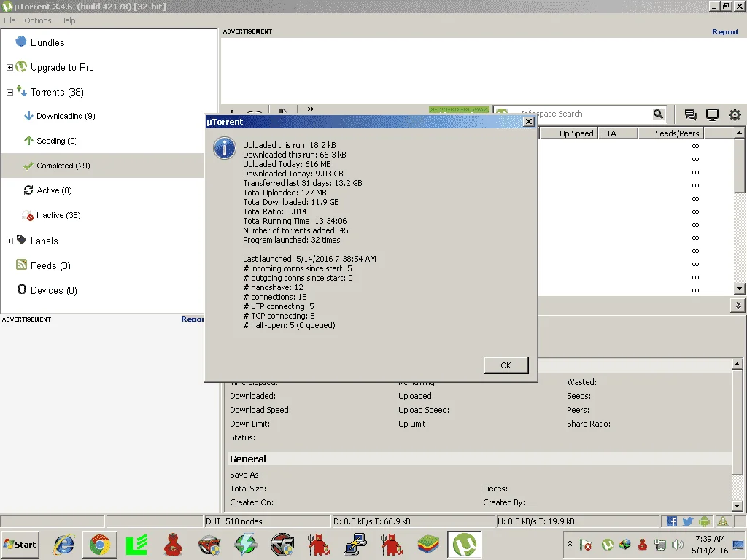
Task: Click the µTorrent system tray icon
Action: (x=608, y=544)
